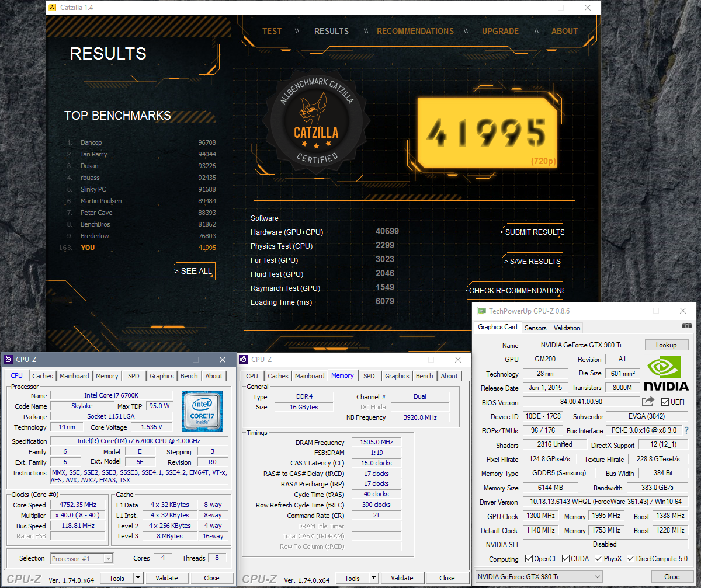Click Validate button in left CPU-Z window

click(x=167, y=578)
